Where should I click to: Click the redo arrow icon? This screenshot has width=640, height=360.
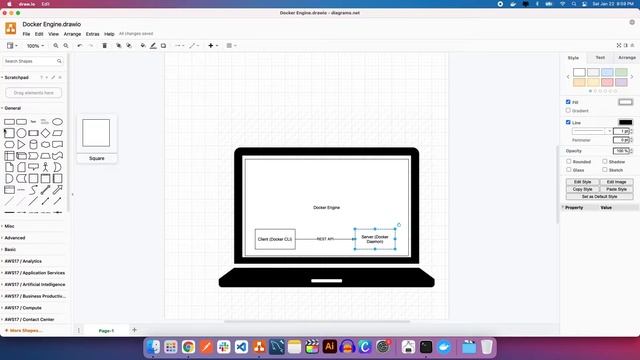pyautogui.click(x=91, y=46)
